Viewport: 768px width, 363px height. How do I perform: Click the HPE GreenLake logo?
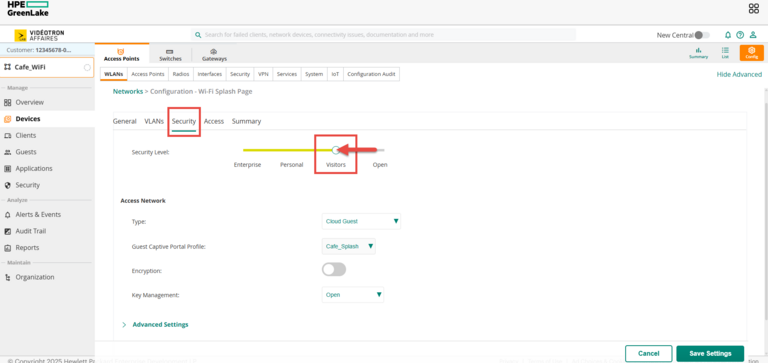pos(28,8)
